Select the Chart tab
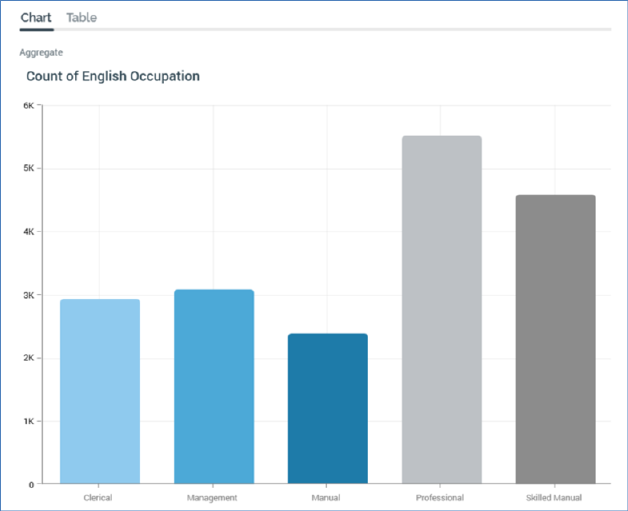This screenshot has height=511, width=628. (x=36, y=18)
